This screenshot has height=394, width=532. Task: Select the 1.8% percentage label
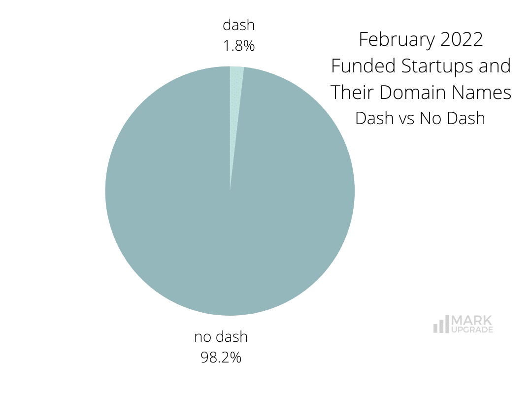coord(238,46)
